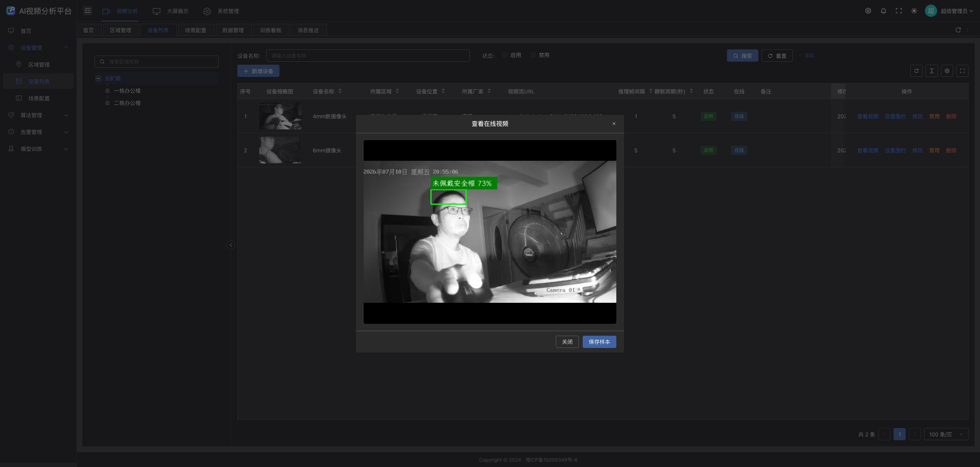Viewport: 980px width, 467px height.
Task: Collapse the region tree panel arrow
Action: point(231,245)
